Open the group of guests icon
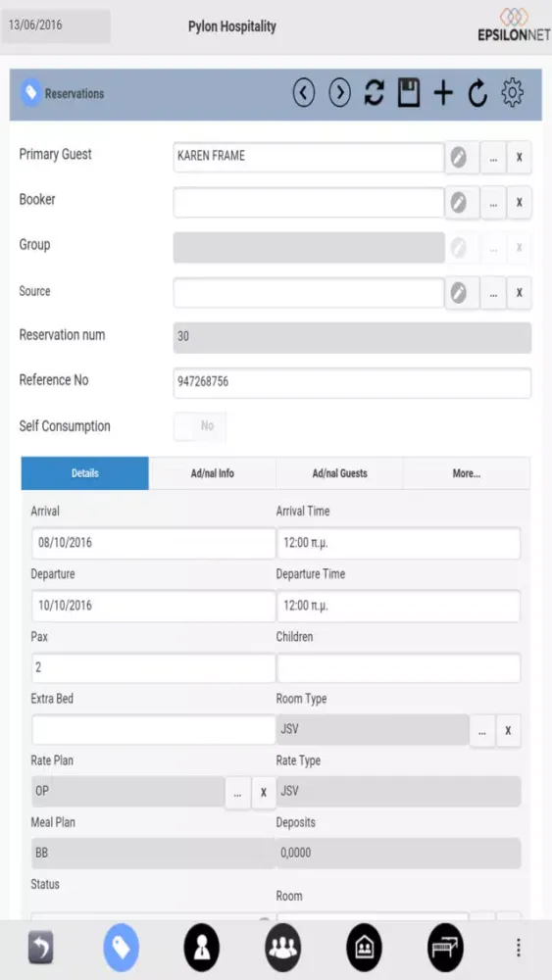This screenshot has height=980, width=552. click(283, 948)
